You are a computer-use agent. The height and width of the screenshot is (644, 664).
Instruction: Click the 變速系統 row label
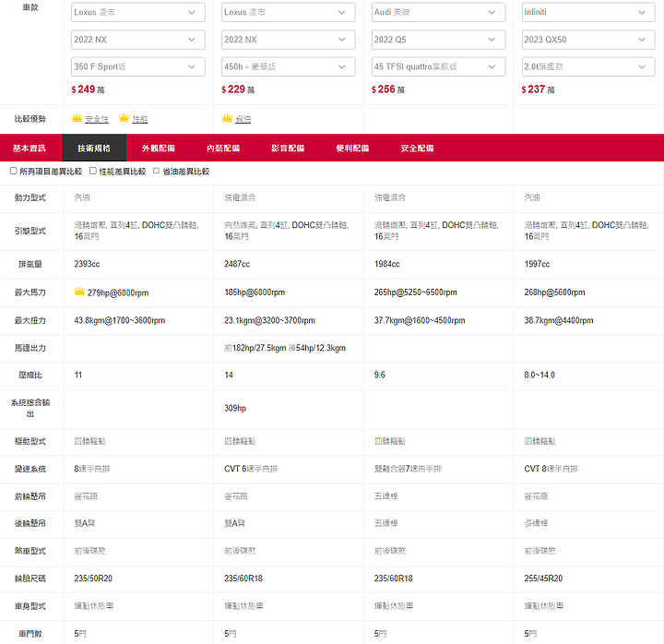click(x=30, y=469)
